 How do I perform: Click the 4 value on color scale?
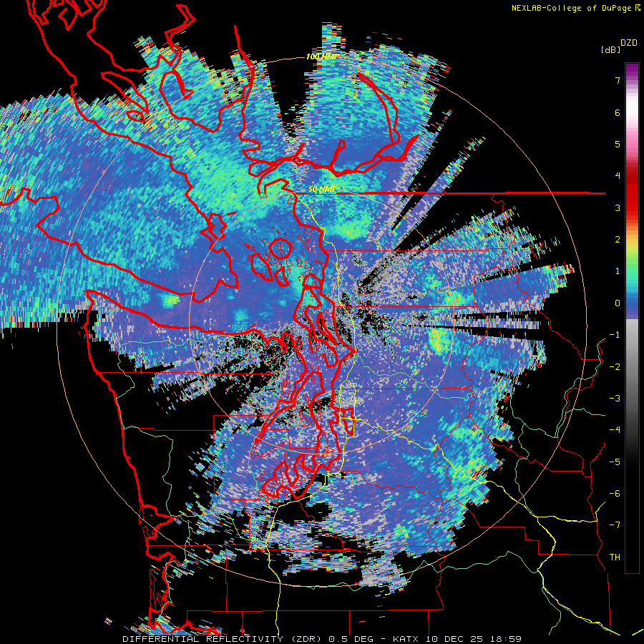(618, 176)
